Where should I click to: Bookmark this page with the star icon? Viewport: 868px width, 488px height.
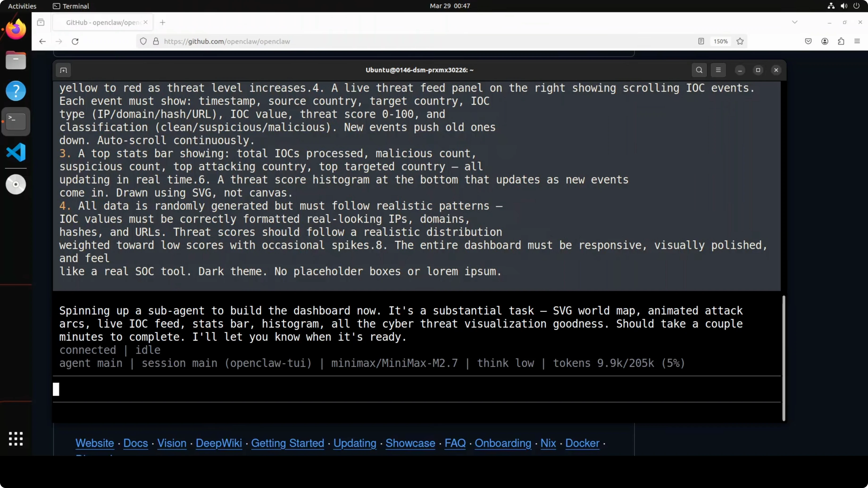point(740,41)
